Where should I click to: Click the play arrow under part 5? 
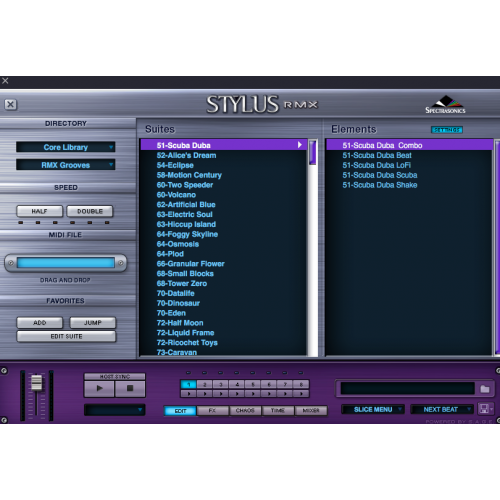tap(253, 394)
